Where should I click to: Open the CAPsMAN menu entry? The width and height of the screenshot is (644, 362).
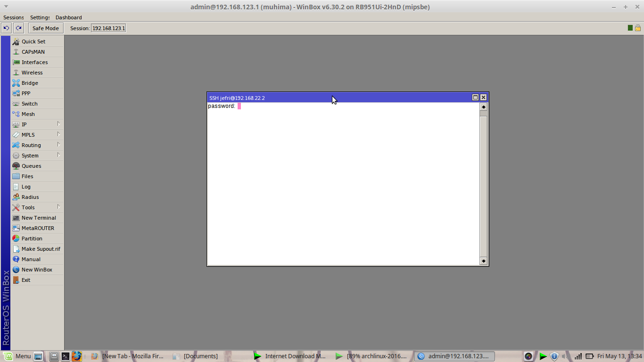click(37, 52)
